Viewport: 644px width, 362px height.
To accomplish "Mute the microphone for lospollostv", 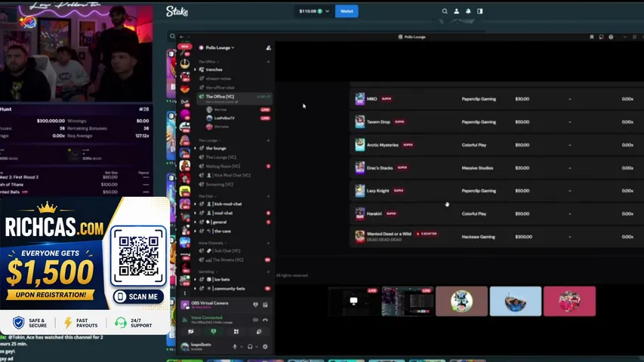I will point(235,347).
